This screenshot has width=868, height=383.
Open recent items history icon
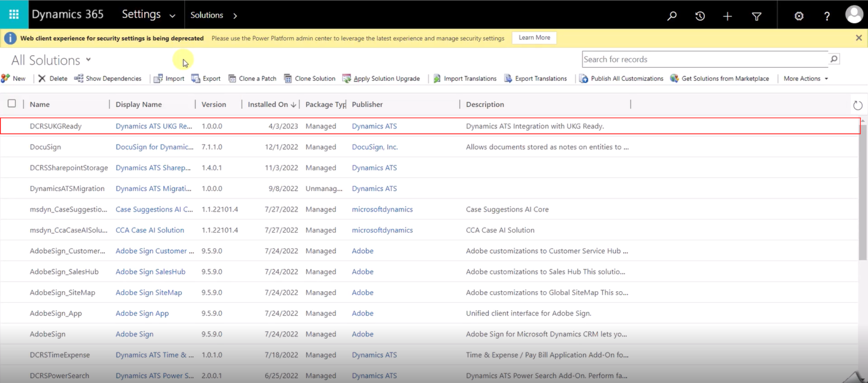click(x=700, y=16)
